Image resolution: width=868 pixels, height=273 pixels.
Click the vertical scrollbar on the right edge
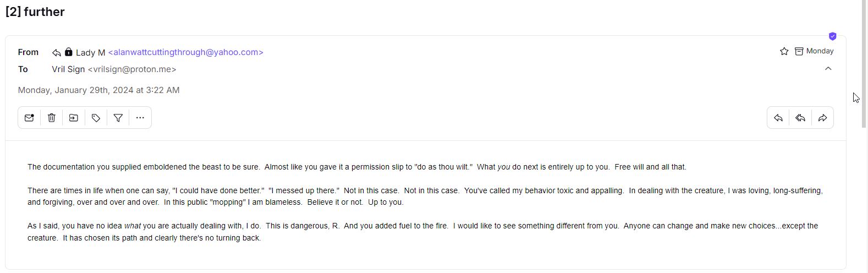pos(864,64)
